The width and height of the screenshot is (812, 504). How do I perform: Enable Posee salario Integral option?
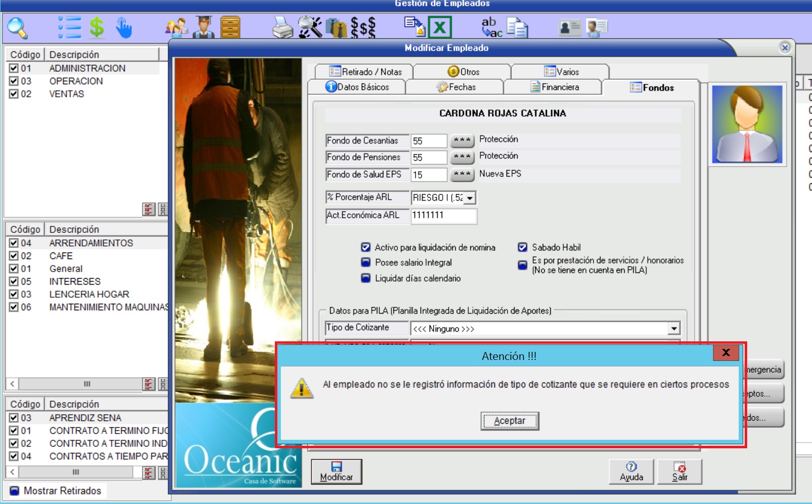pos(366,263)
